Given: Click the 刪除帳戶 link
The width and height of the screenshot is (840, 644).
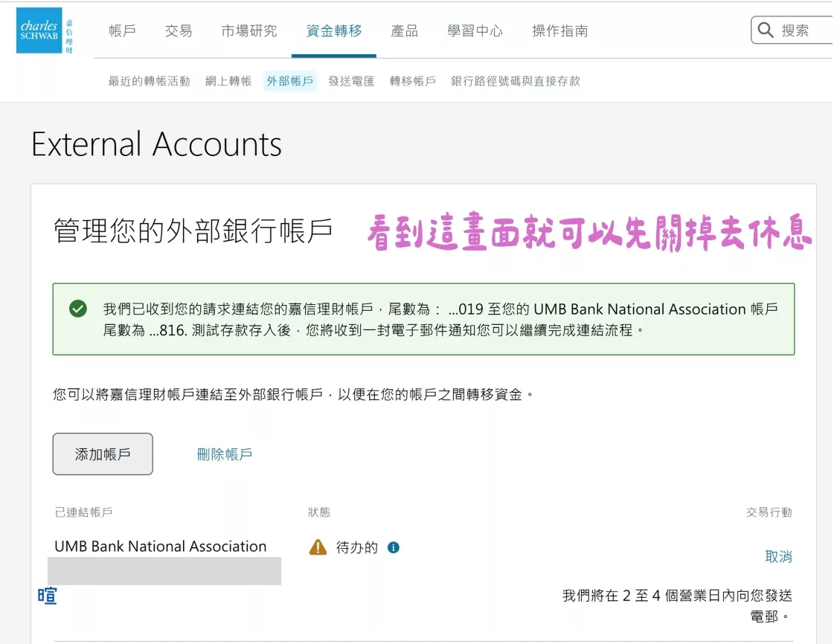Looking at the screenshot, I should (224, 454).
